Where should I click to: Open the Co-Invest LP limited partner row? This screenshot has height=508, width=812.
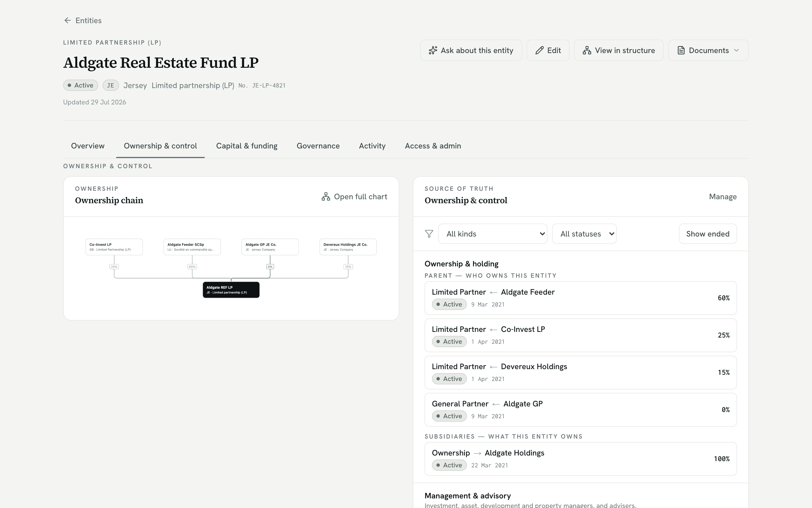coord(581,335)
